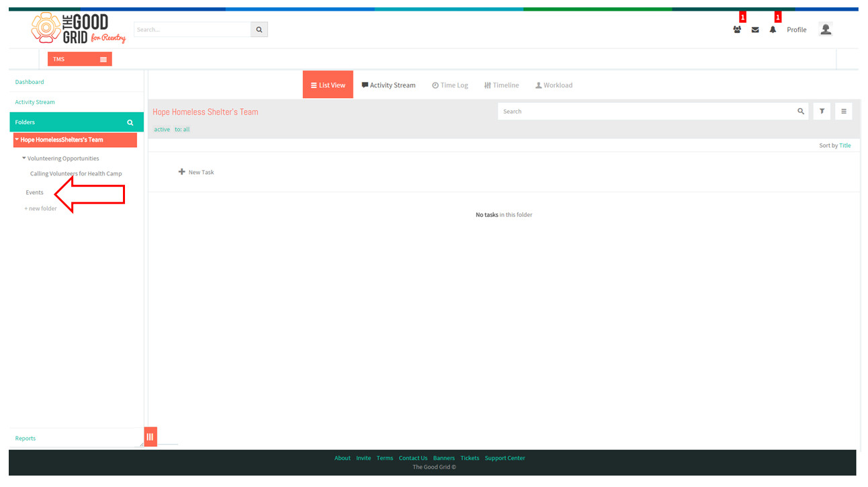Switch to the Activity Stream tab
This screenshot has width=868, height=487.
click(x=388, y=85)
